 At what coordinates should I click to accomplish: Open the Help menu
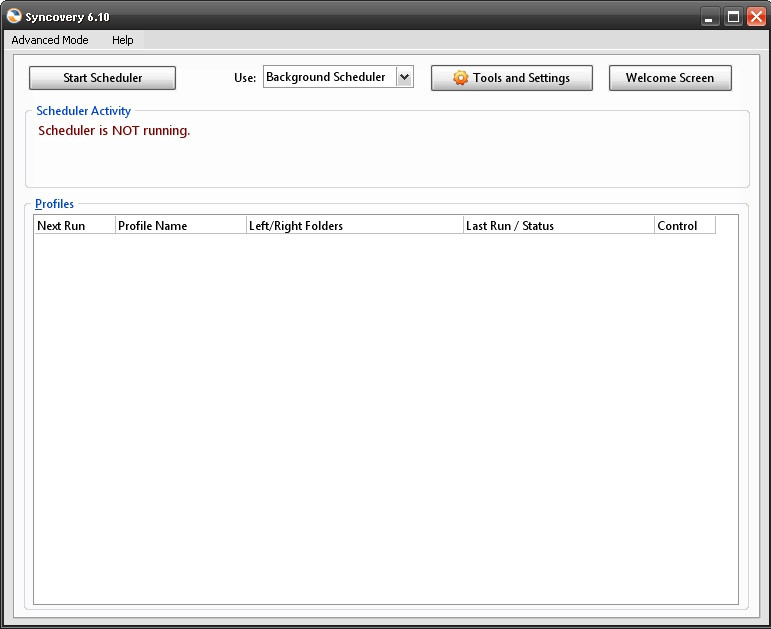pyautogui.click(x=122, y=40)
